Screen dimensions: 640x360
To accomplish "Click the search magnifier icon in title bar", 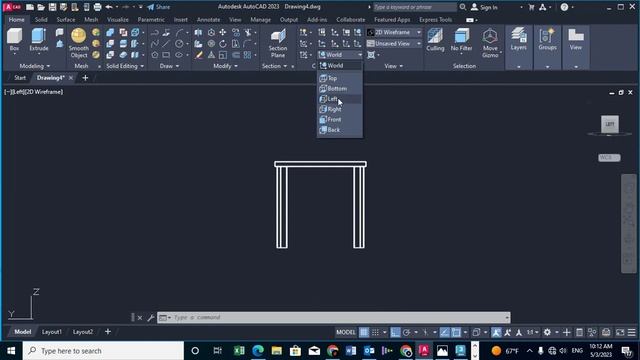I will click(463, 7).
